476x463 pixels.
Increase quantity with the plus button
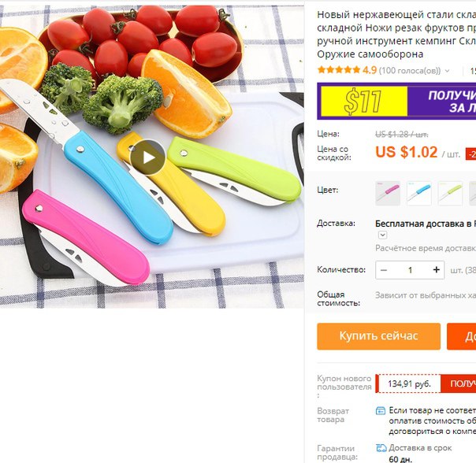(437, 270)
